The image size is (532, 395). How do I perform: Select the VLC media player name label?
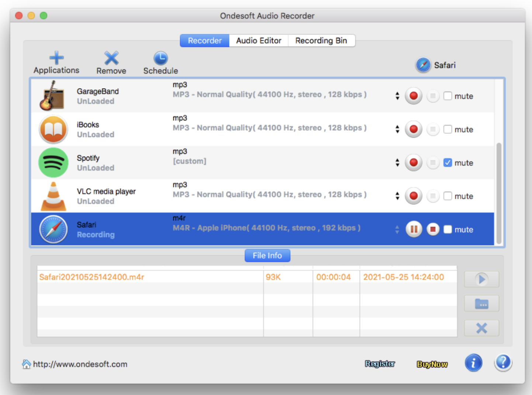[x=106, y=191]
